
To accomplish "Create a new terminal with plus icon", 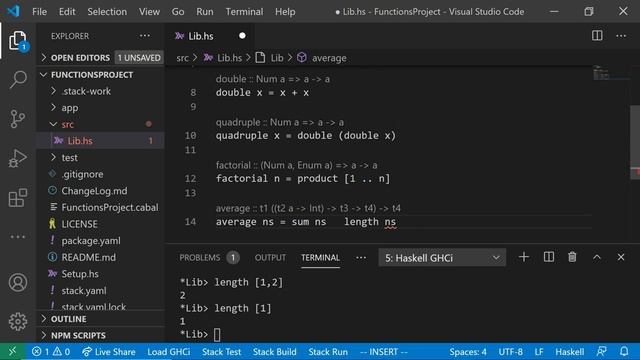I will [x=524, y=257].
